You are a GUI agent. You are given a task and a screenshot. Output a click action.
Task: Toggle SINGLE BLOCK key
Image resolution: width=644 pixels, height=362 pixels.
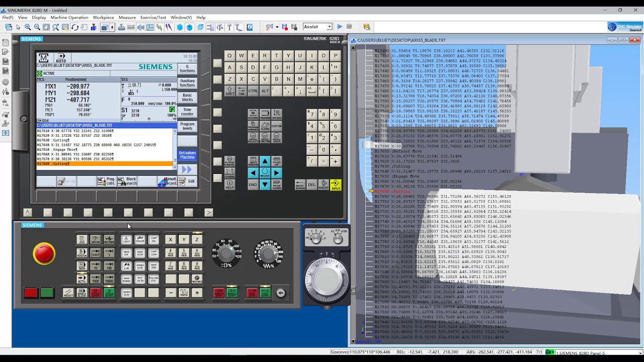tap(82, 293)
